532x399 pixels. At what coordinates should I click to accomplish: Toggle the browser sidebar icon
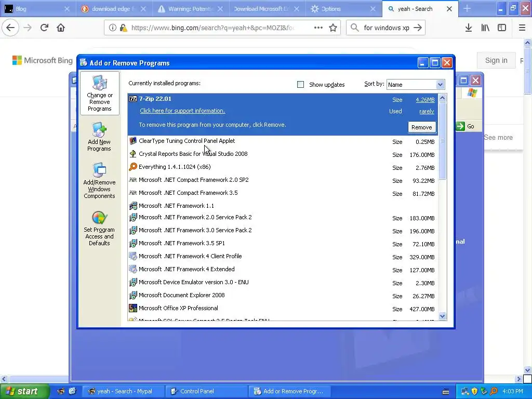(x=502, y=28)
